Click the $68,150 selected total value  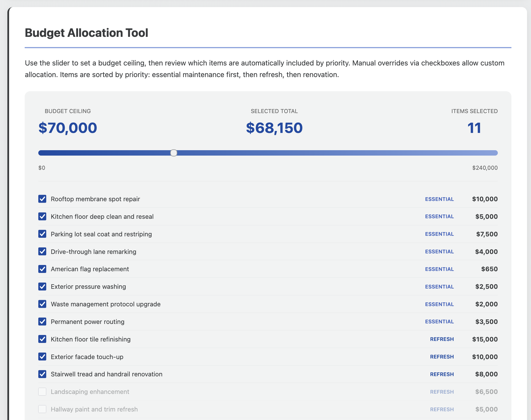[274, 128]
